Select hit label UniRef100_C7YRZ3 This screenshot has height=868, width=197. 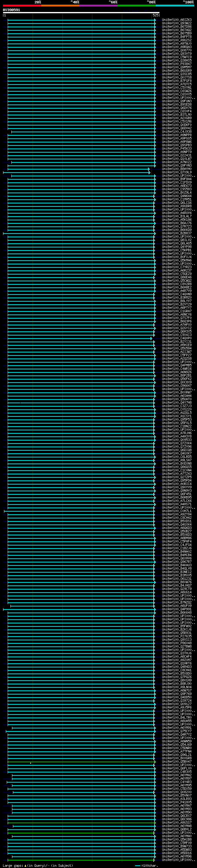(x=177, y=267)
